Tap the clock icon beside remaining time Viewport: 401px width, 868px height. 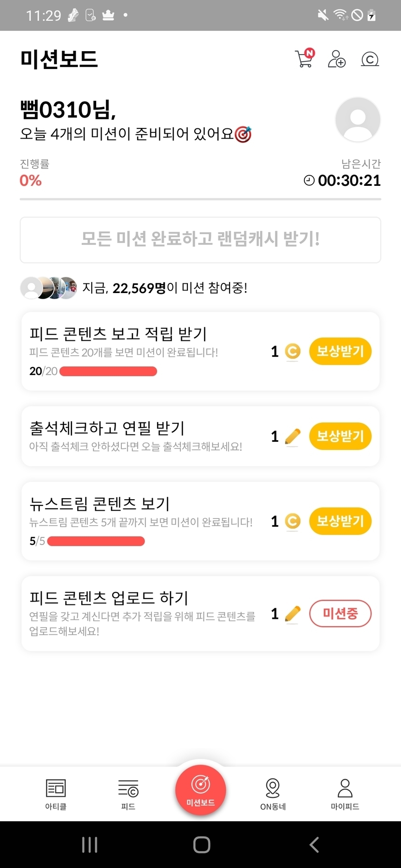309,181
